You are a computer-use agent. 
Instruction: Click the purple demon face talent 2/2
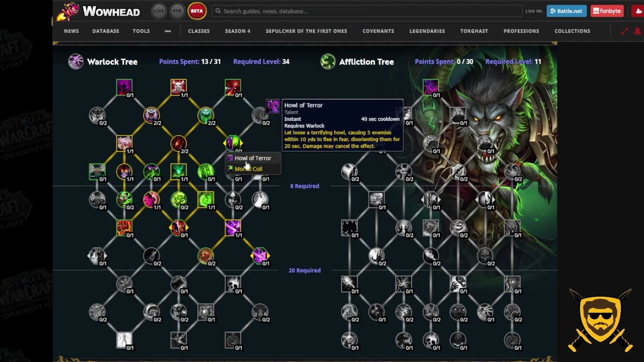coord(151,115)
